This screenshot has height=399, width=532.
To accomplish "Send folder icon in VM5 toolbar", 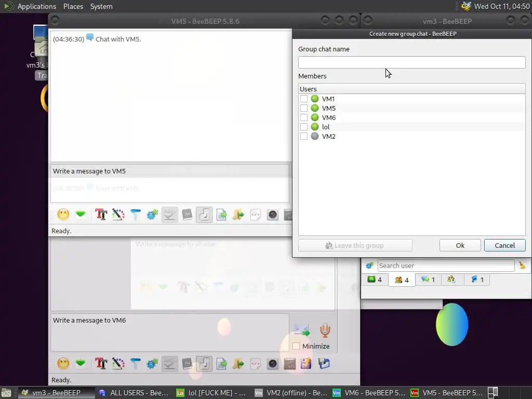I will coord(238,215).
